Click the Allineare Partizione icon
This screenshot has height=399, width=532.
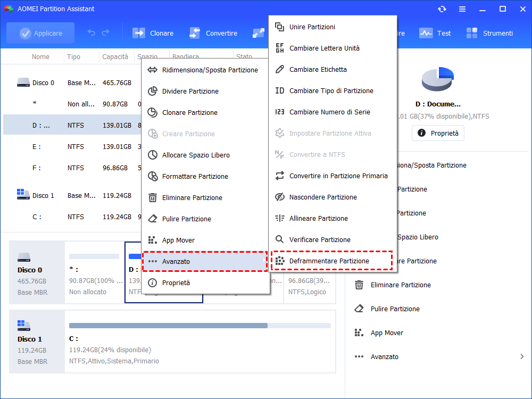(280, 218)
